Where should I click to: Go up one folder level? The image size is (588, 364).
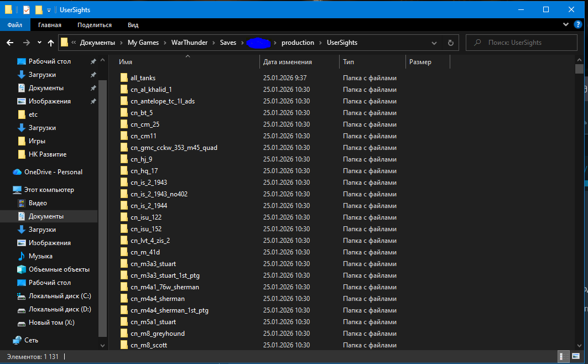51,43
